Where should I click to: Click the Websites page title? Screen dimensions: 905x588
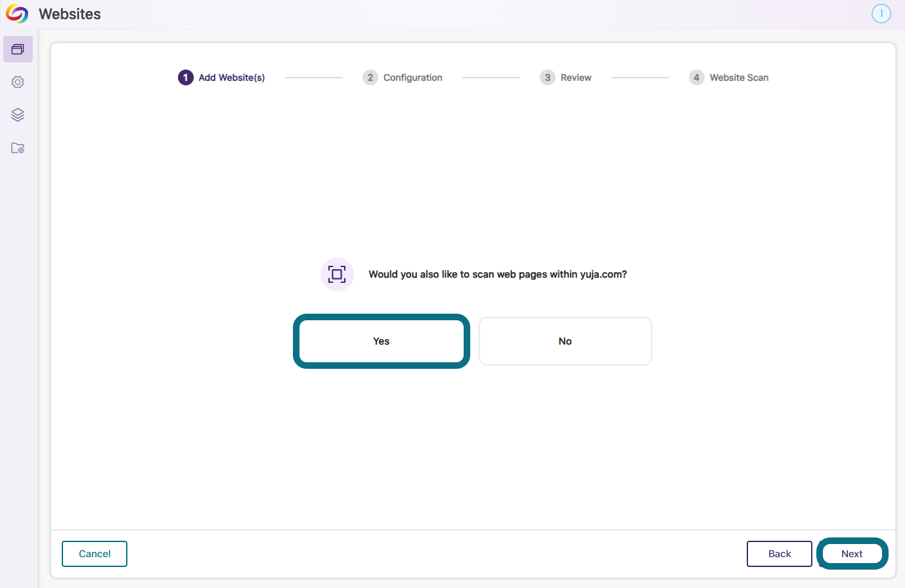click(70, 14)
